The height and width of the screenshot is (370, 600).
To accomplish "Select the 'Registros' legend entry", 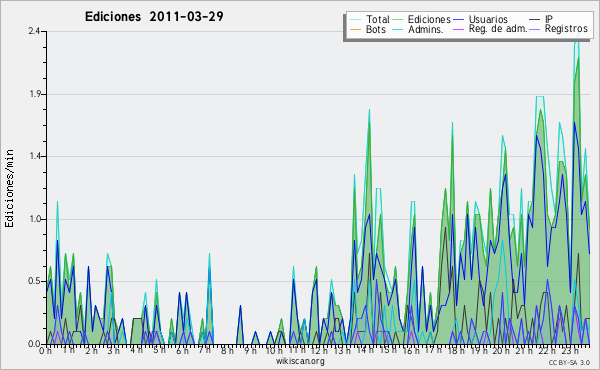I will click(x=566, y=29).
